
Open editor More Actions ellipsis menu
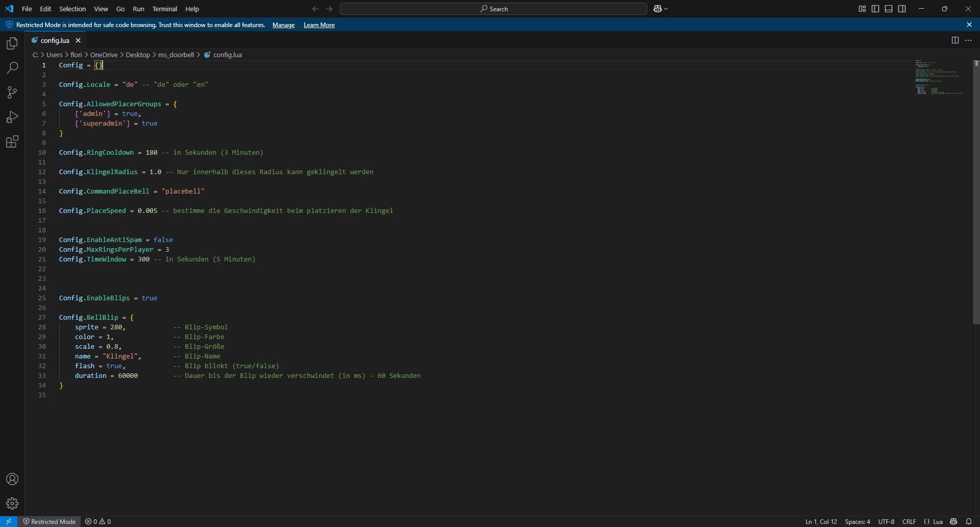click(x=968, y=40)
